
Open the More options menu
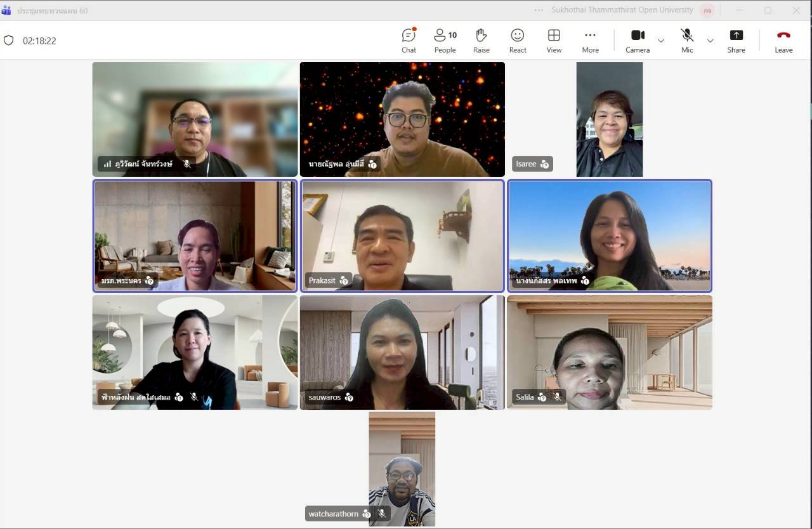point(590,41)
